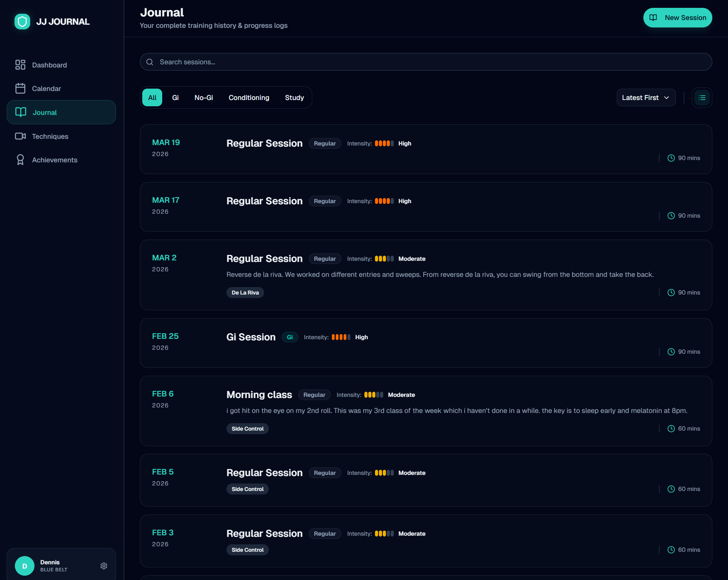
Task: Click the 60 mins duration on Feb 3
Action: (x=689, y=550)
